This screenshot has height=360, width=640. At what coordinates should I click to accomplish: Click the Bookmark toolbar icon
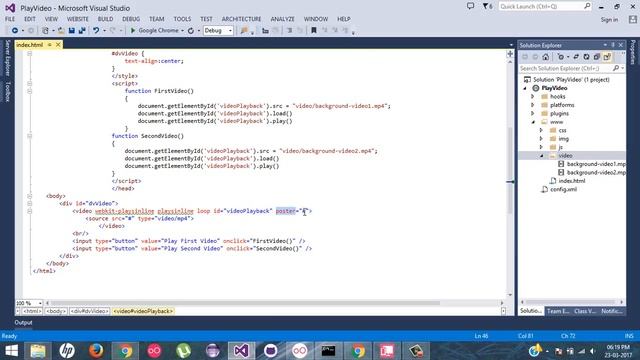coord(314,31)
